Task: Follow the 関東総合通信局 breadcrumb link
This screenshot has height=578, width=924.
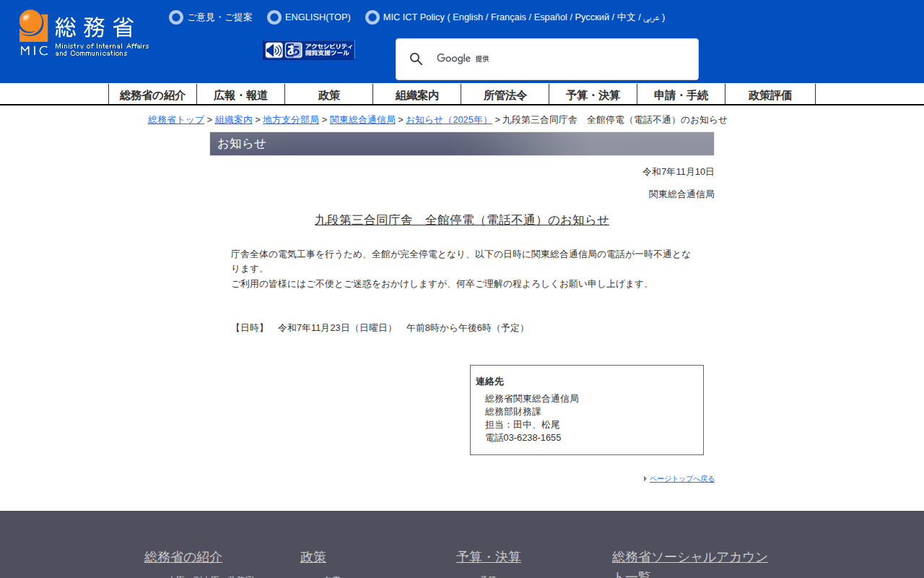Action: [362, 120]
